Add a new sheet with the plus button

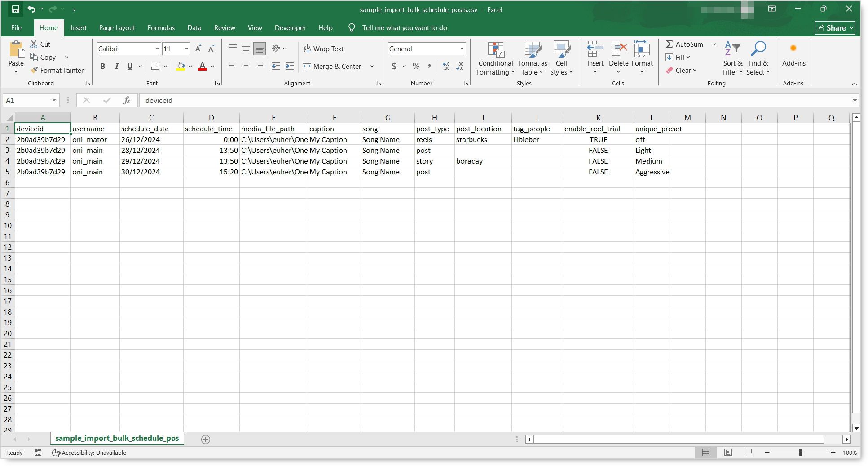click(206, 439)
